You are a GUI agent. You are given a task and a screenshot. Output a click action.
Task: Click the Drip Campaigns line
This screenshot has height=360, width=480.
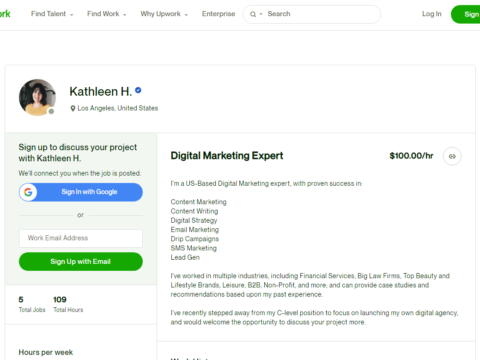click(195, 239)
